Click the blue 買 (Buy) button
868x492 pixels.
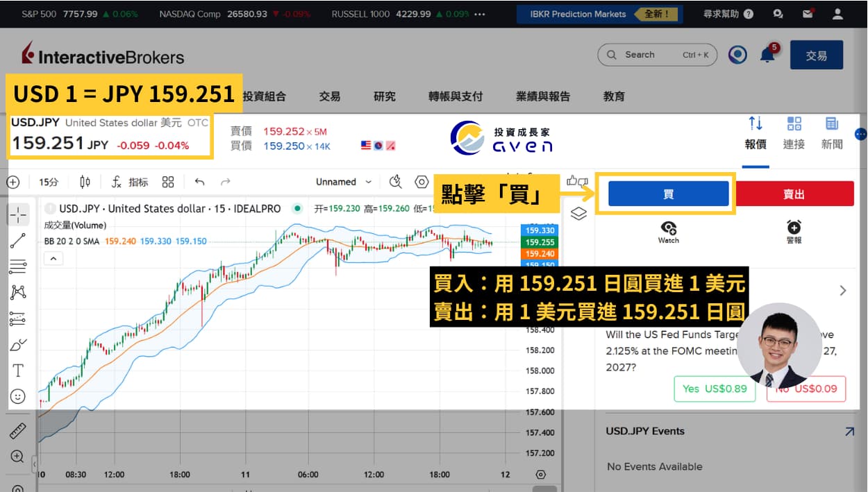668,194
